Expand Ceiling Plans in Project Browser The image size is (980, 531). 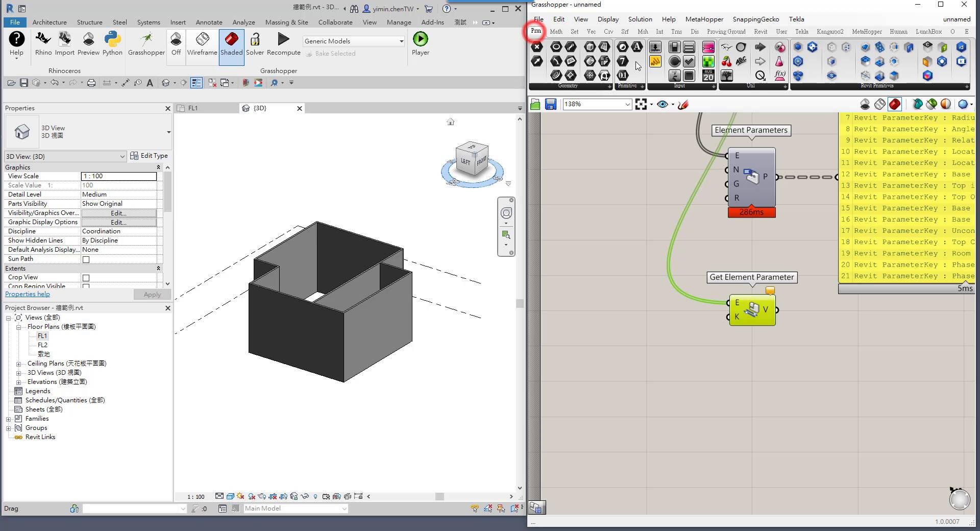[19, 364]
